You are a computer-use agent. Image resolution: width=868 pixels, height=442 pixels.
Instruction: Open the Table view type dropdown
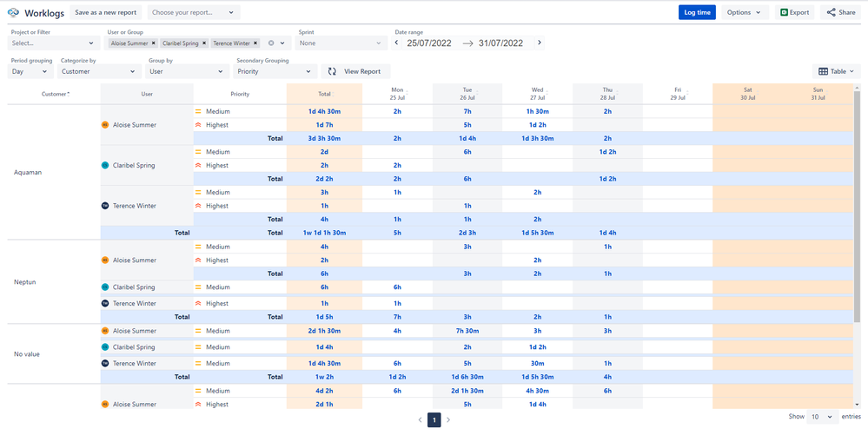coord(836,71)
